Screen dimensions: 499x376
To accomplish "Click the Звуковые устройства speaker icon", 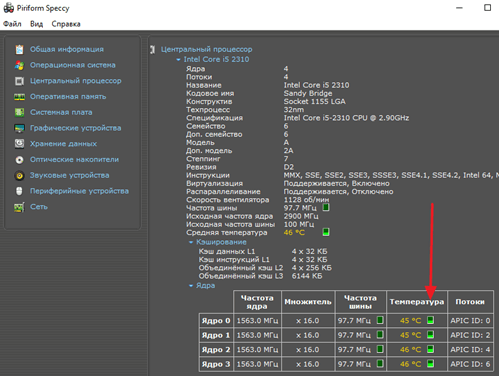I will click(19, 175).
